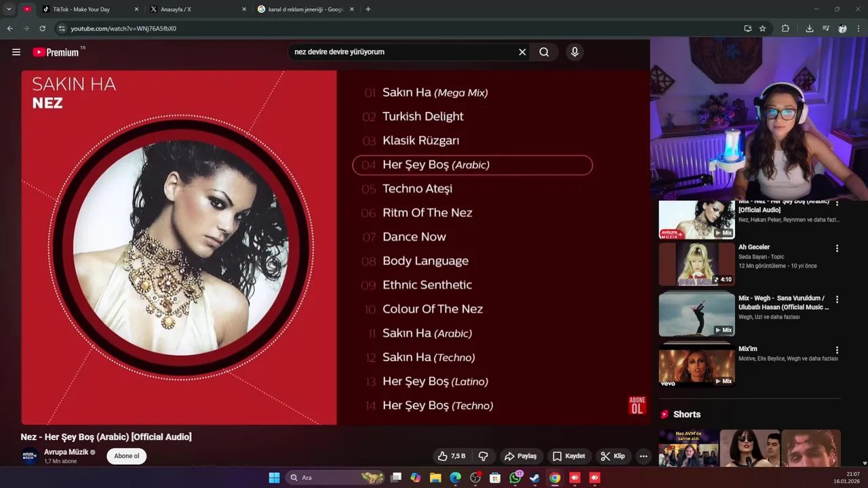Click the browser address bar URL

coord(123,28)
